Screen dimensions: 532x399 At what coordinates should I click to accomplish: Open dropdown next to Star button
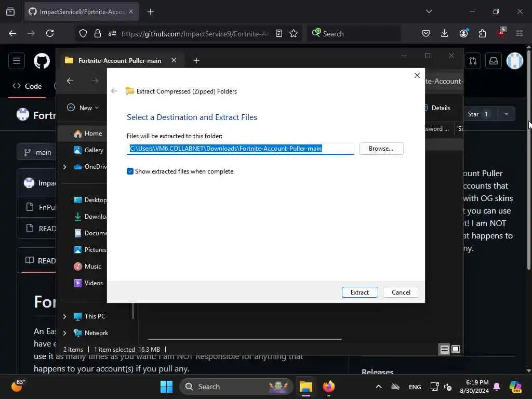507,114
